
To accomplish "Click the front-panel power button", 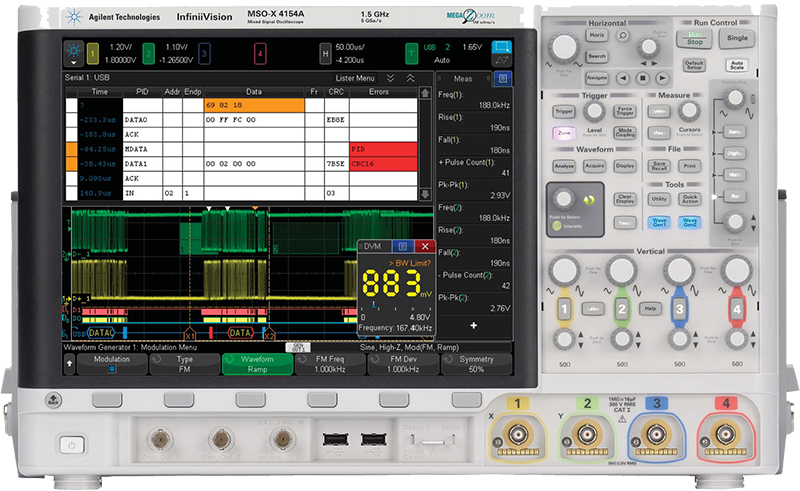I will [x=72, y=445].
